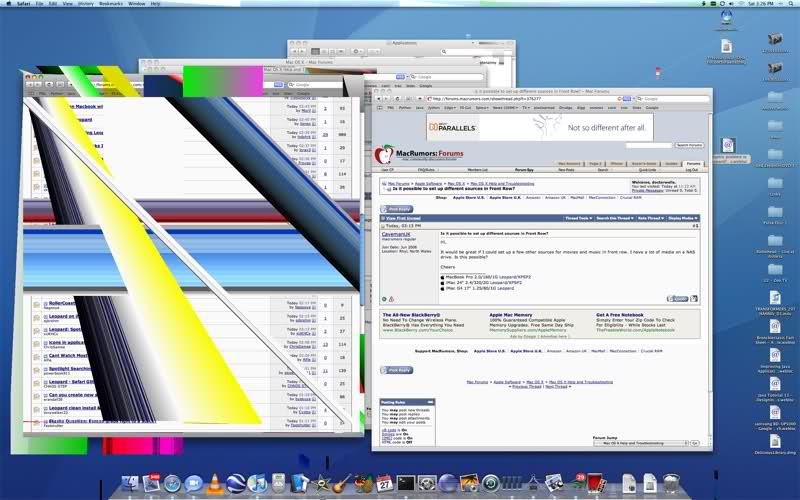
Task: Click the Log Out link
Action: tap(692, 170)
